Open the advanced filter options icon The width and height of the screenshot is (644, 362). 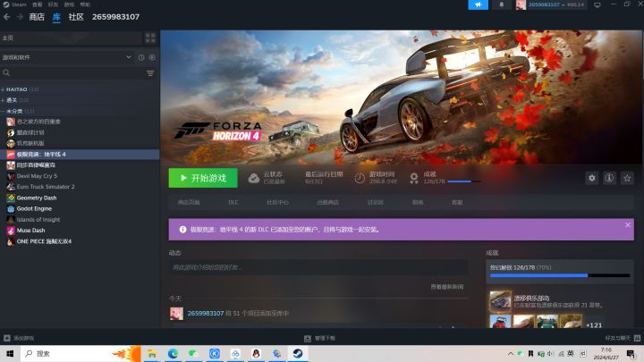point(150,73)
